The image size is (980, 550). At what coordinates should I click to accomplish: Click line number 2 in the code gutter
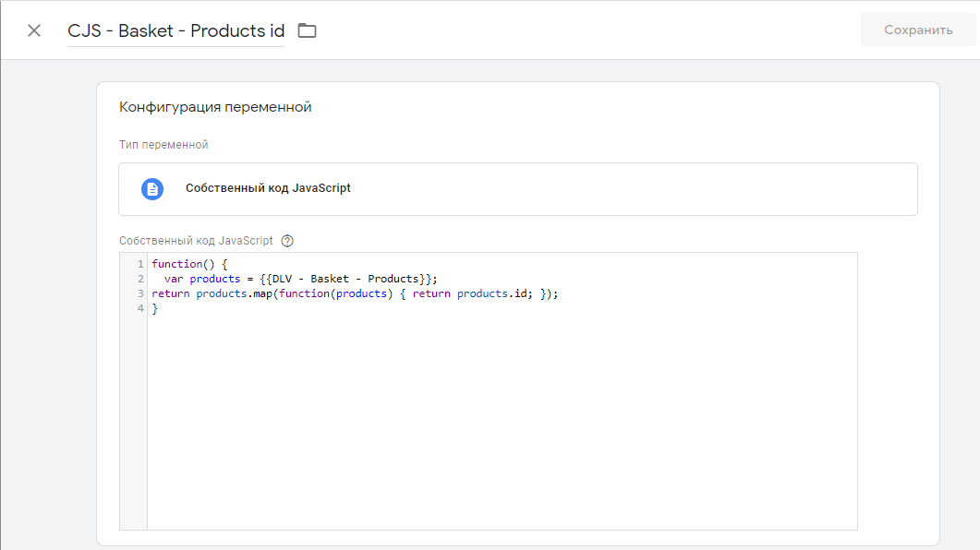click(x=140, y=279)
